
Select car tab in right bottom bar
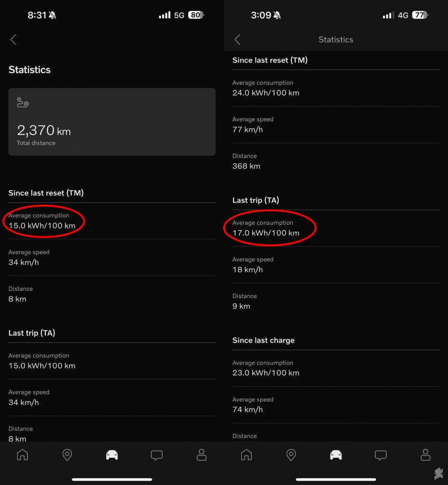336,455
